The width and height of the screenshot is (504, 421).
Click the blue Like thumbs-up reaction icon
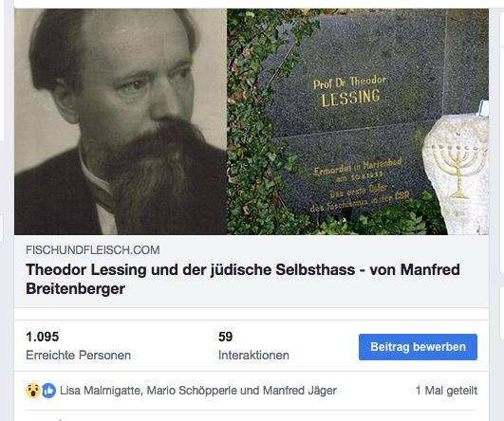pos(48,391)
